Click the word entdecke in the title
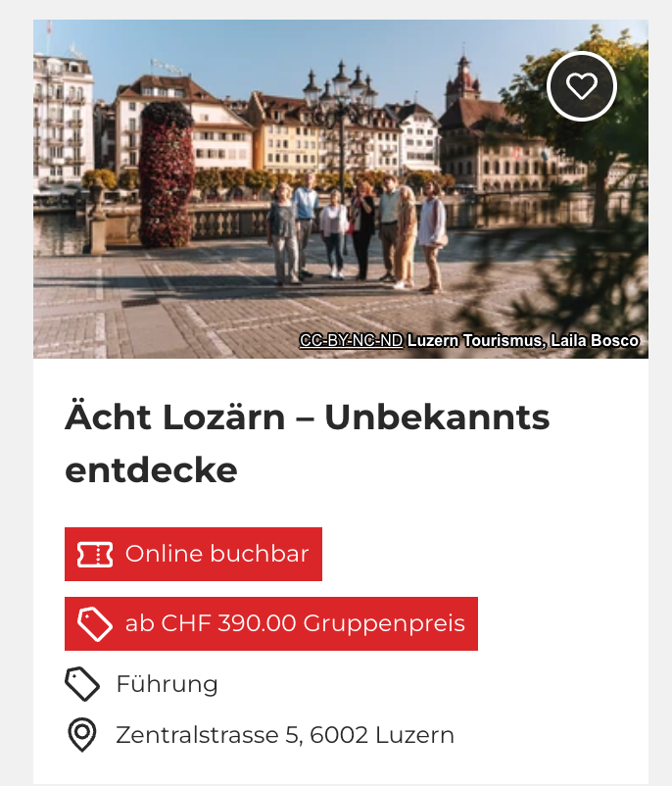This screenshot has width=672, height=786. (151, 469)
